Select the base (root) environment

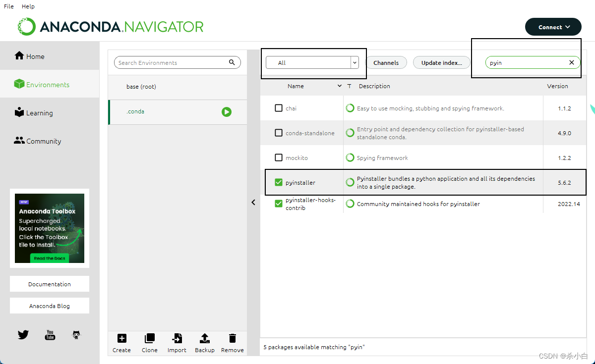178,86
